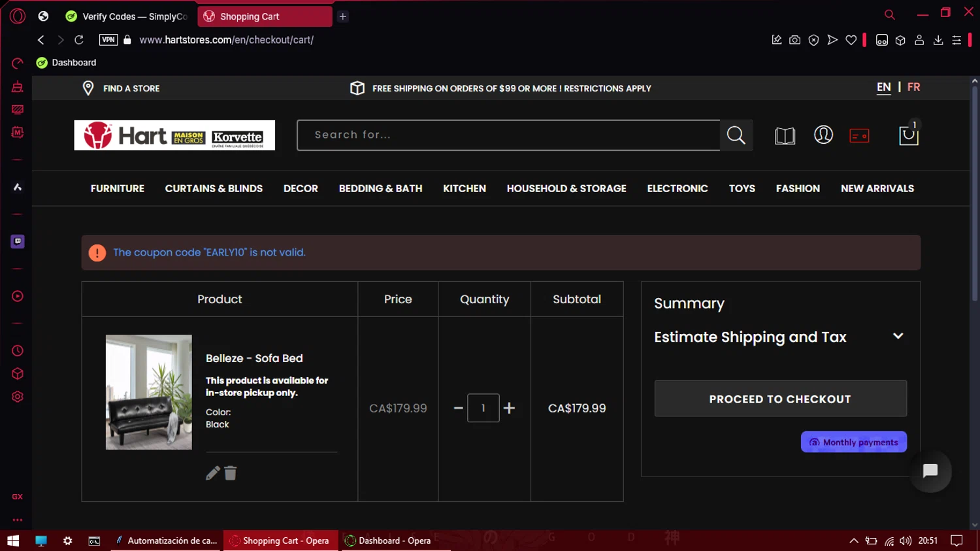
Task: Decrease sofa bed quantity with minus
Action: pos(459,408)
